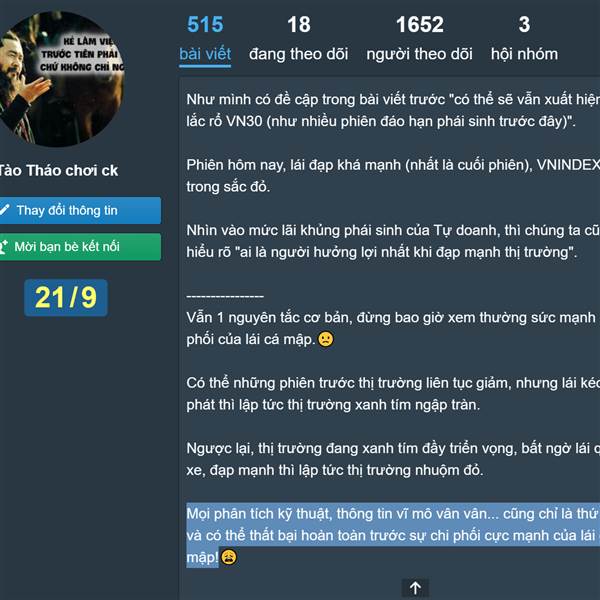Click the 3 groups count

[x=524, y=24]
